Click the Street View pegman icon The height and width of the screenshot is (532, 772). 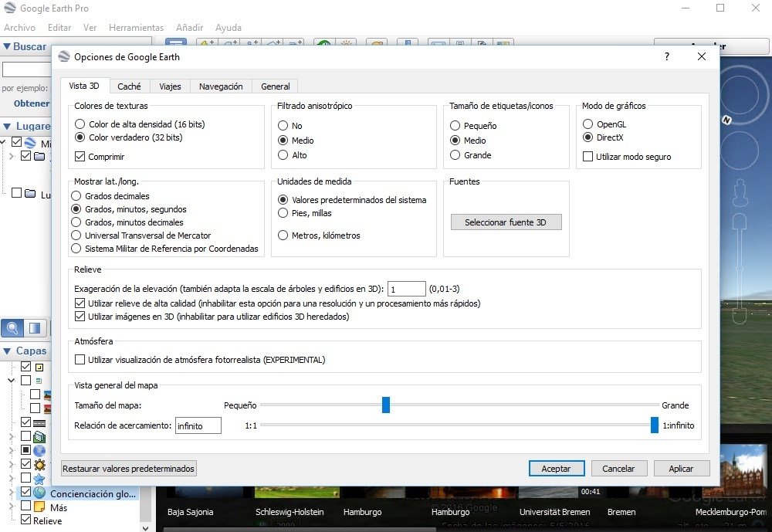740,192
